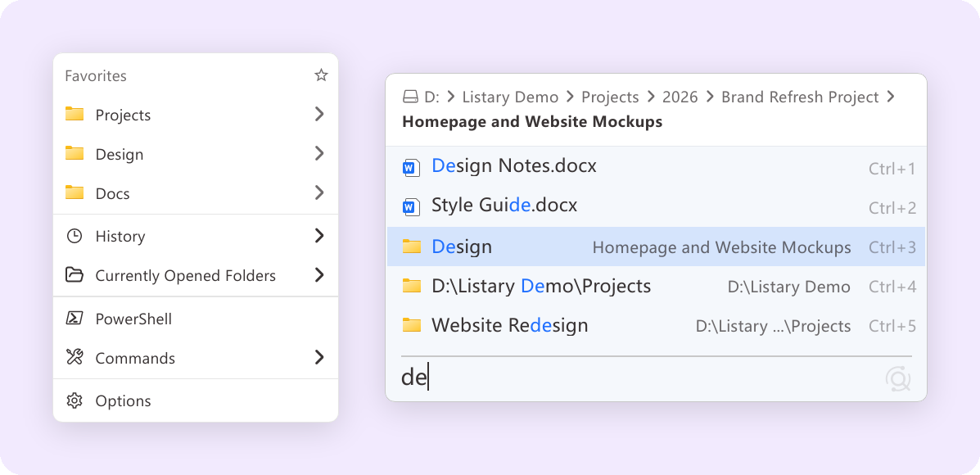Screen dimensions: 980x475
Task: Click the History clock icon
Action: click(75, 236)
